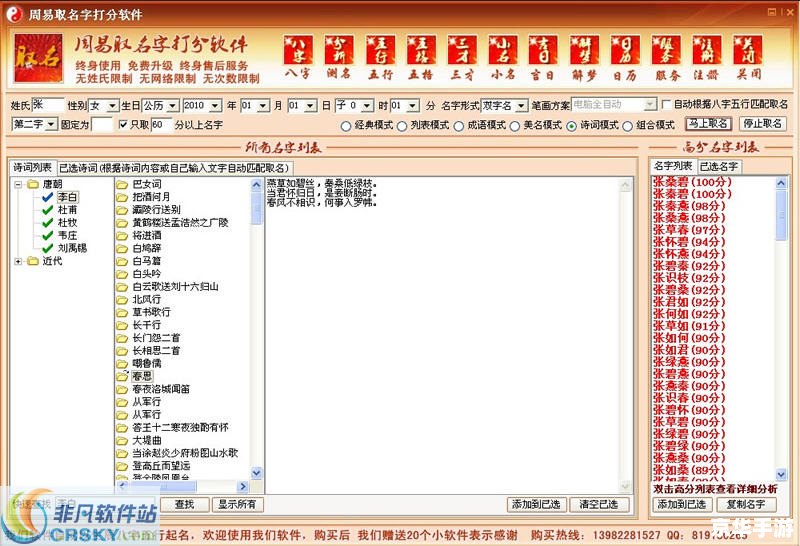
Task: Select the 美名模式 radio button
Action: 514,126
